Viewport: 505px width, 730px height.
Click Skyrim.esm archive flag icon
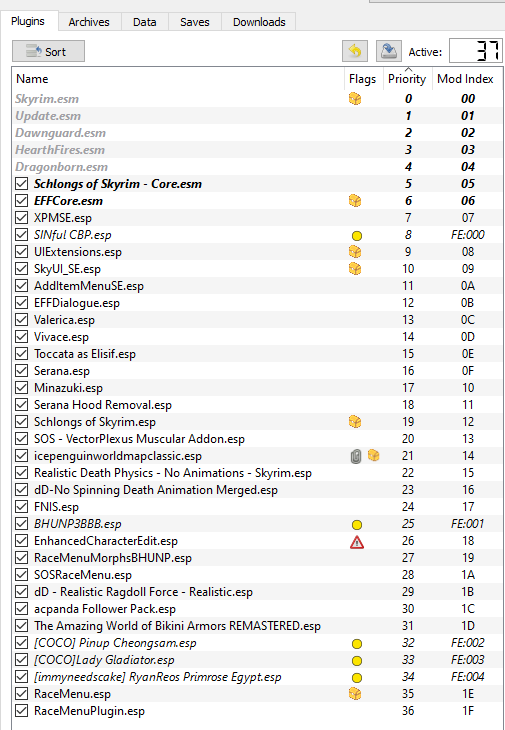pyautogui.click(x=355, y=99)
